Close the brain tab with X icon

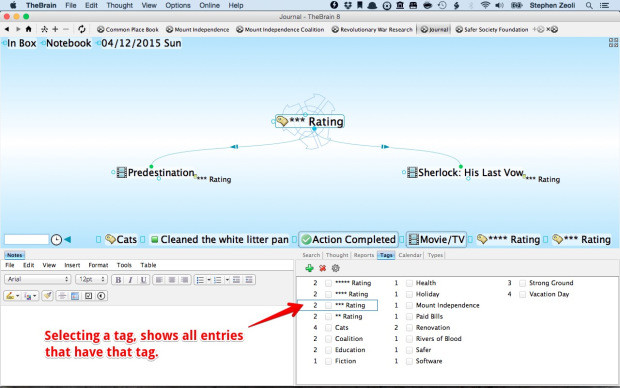coord(552,29)
